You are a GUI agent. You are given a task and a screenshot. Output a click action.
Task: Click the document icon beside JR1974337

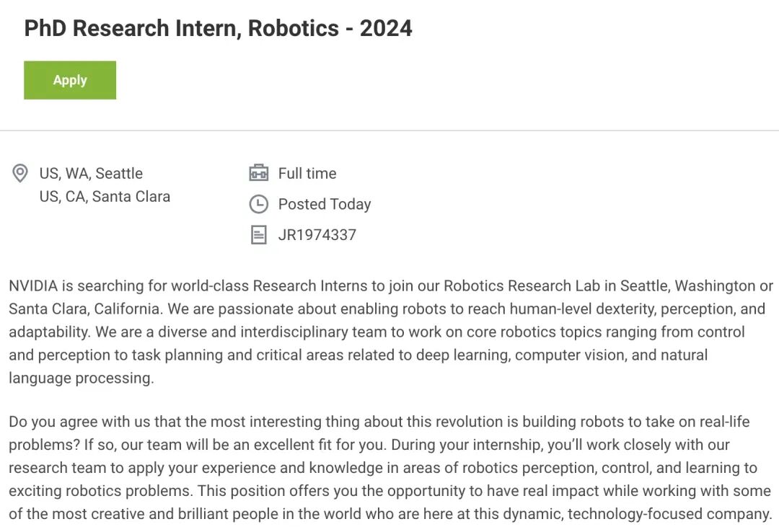[258, 235]
